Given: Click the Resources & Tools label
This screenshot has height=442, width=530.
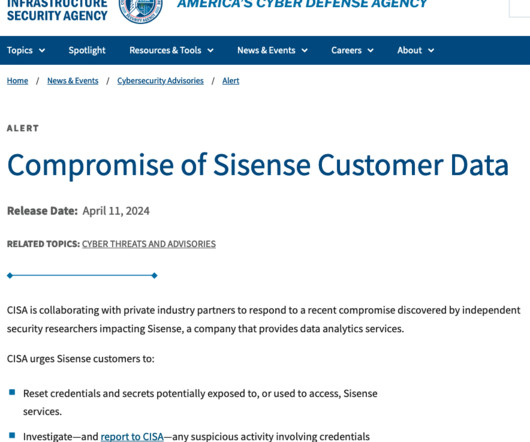Looking at the screenshot, I should [165, 50].
